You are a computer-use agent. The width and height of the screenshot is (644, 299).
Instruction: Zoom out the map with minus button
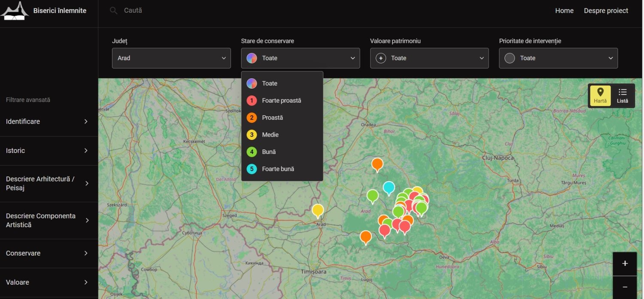coord(625,287)
